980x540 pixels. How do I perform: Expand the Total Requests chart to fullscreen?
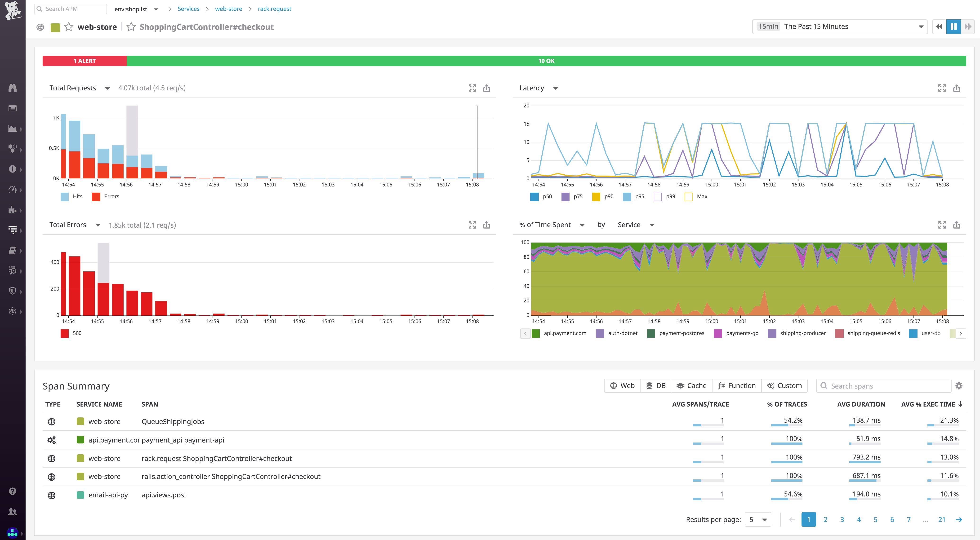point(472,88)
